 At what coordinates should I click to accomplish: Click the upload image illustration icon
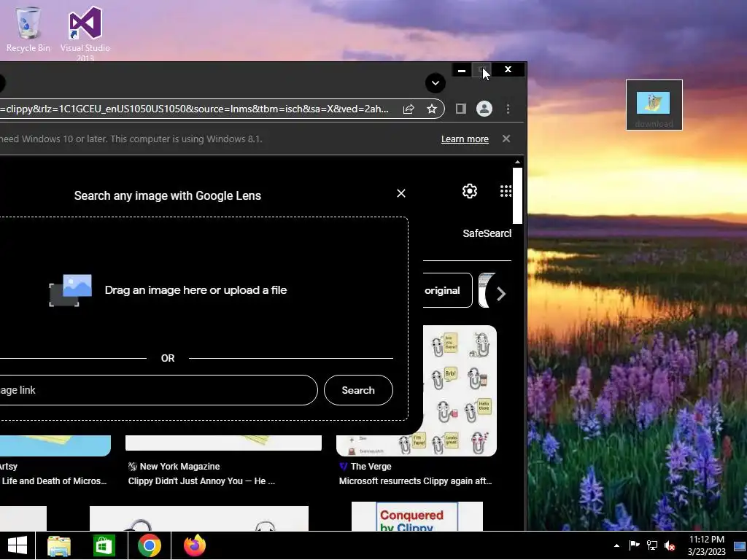pos(71,290)
